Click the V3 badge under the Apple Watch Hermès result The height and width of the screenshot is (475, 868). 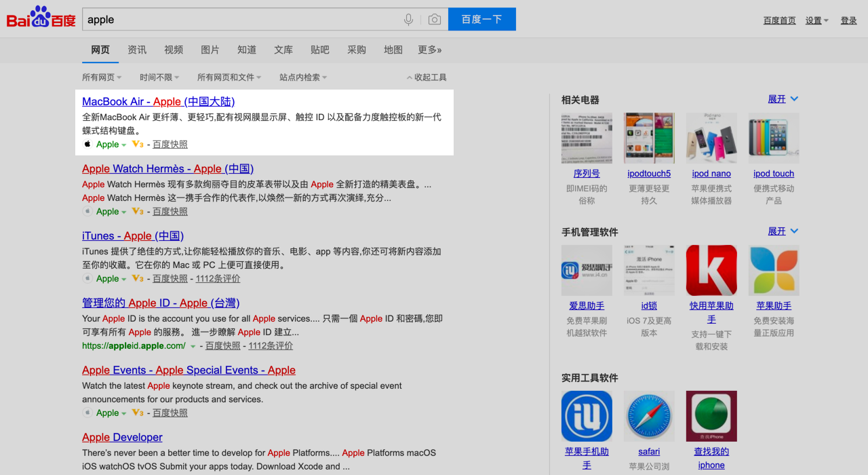tap(138, 211)
